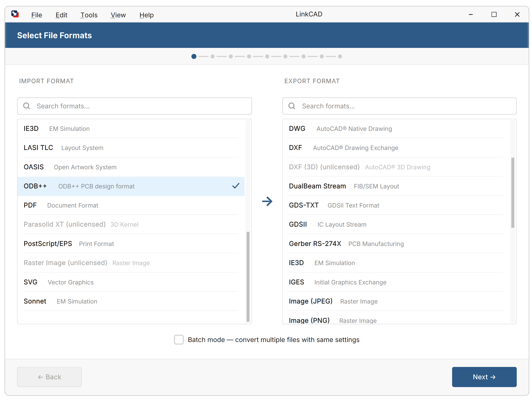This screenshot has width=532, height=400.
Task: Select LASI TLC import format
Action: 131,148
